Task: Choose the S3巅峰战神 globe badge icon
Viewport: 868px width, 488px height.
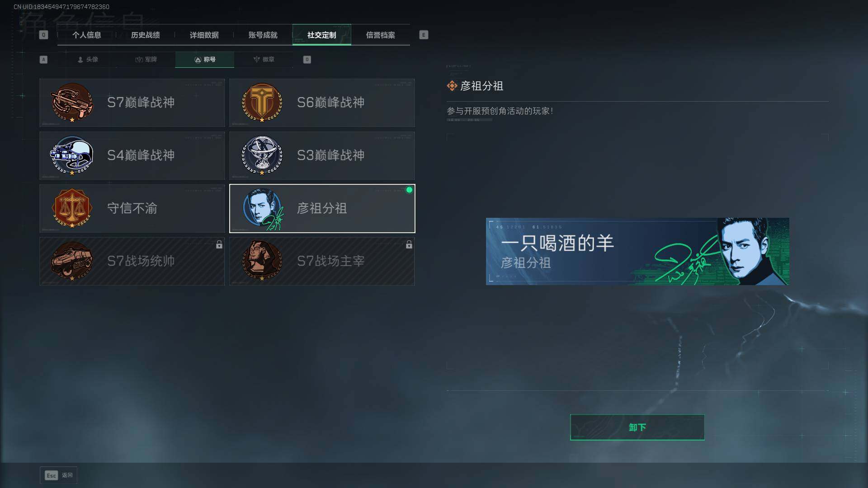Action: (x=262, y=155)
